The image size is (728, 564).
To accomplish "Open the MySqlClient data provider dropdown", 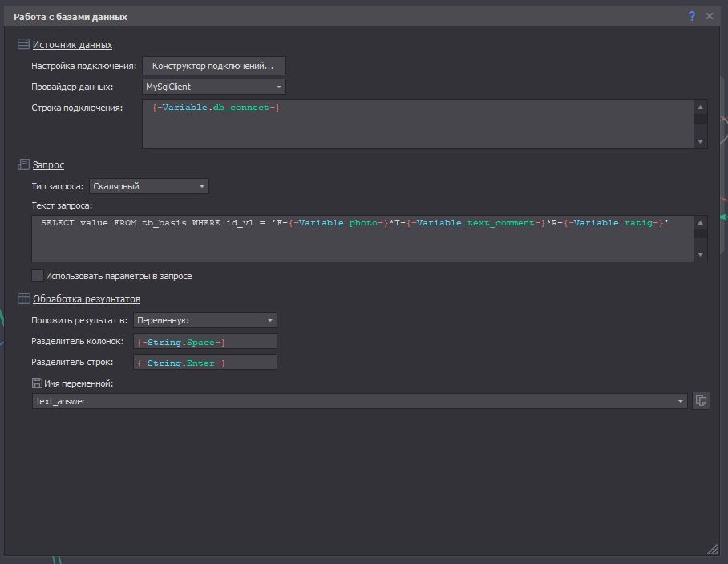I will [x=213, y=87].
